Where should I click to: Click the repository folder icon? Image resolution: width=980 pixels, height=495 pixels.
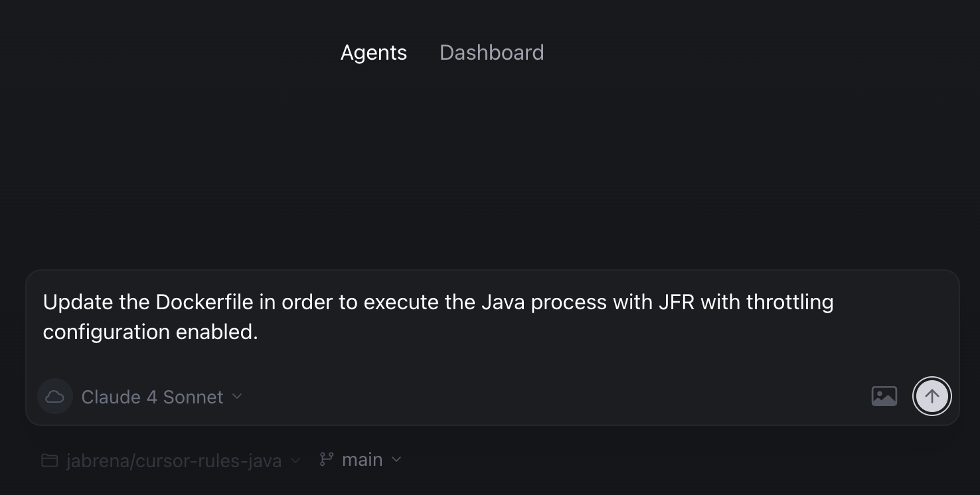coord(49,460)
